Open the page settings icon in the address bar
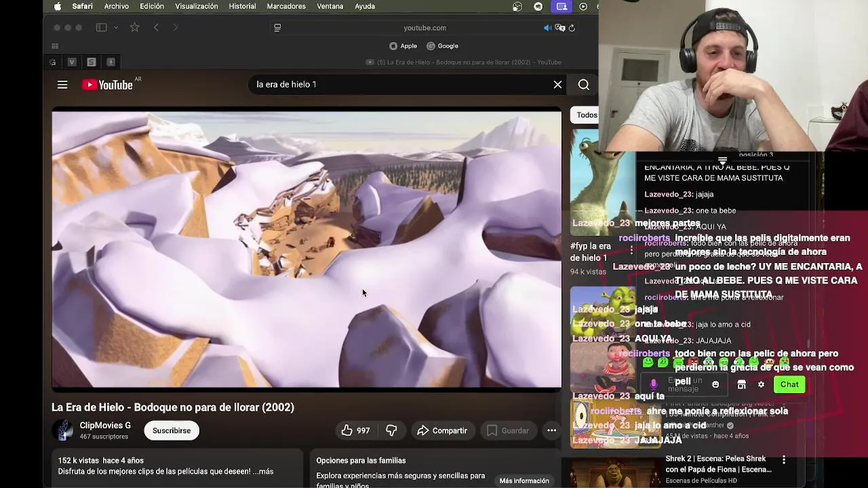Viewport: 868px width, 488px height. pyautogui.click(x=277, y=28)
